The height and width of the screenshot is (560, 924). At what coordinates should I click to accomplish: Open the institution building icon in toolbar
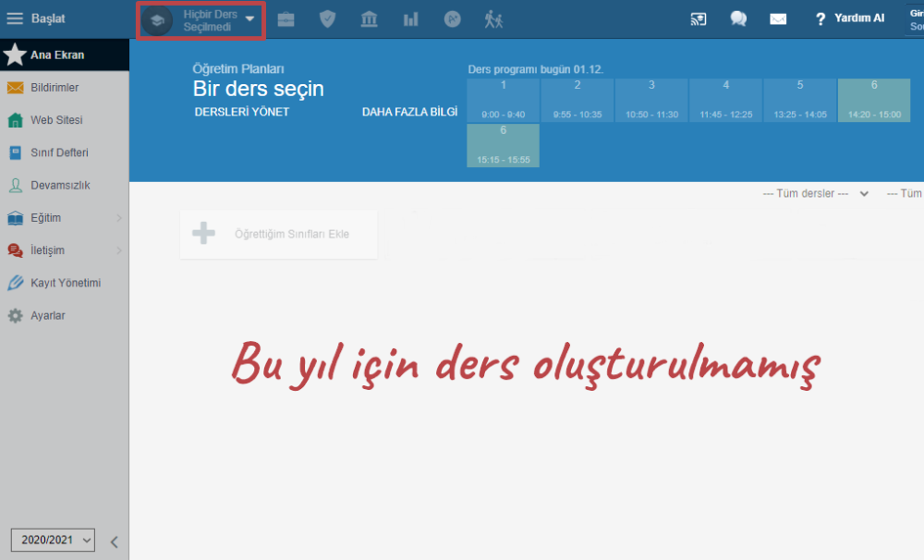[369, 19]
